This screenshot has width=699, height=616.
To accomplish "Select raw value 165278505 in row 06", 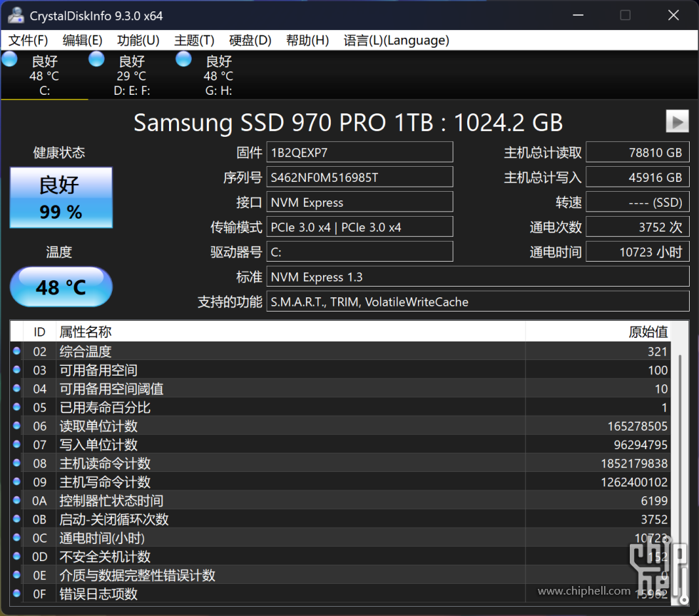I will (x=637, y=426).
